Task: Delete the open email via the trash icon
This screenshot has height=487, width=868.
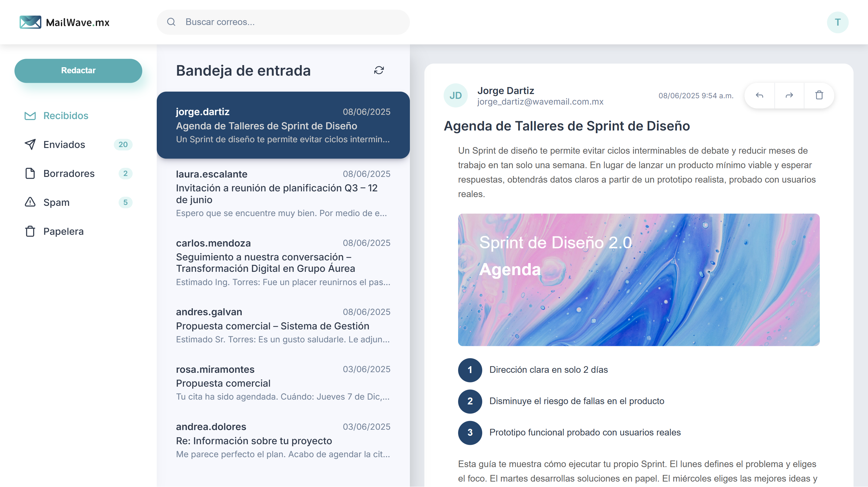Action: point(819,95)
